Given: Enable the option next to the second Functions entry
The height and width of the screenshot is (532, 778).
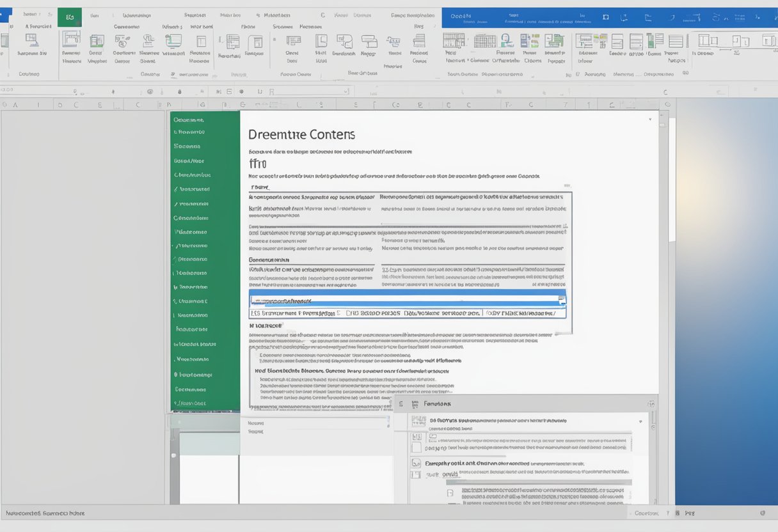Looking at the screenshot, I should [x=418, y=448].
